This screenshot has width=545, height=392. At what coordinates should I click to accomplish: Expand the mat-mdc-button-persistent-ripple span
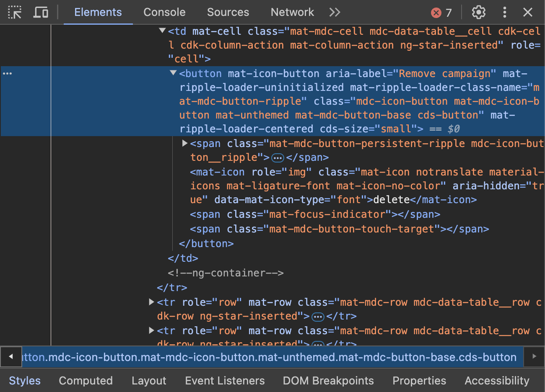coord(184,143)
